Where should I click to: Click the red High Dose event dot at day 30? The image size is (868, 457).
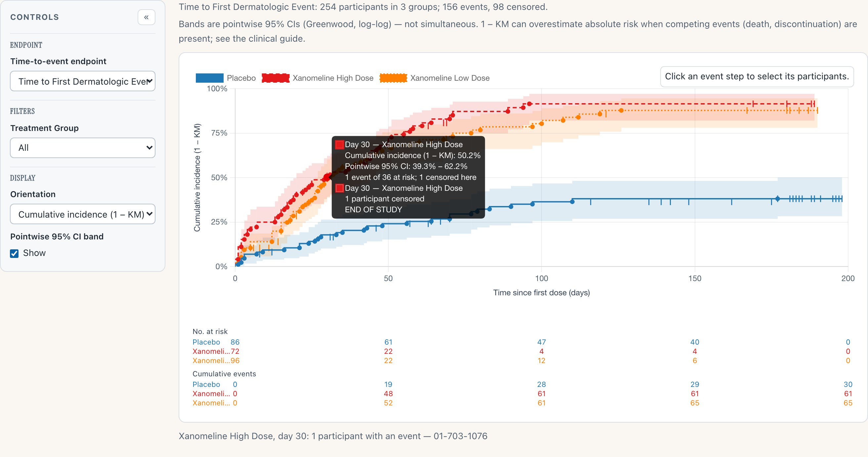click(327, 178)
